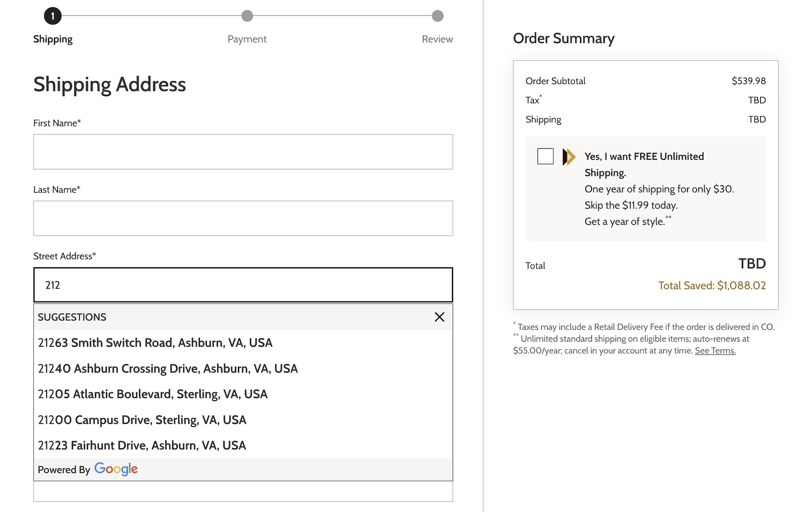Screen dimensions: 812x512
Task: Tick the FREE Unlimited Shipping checkbox
Action: [x=545, y=157]
